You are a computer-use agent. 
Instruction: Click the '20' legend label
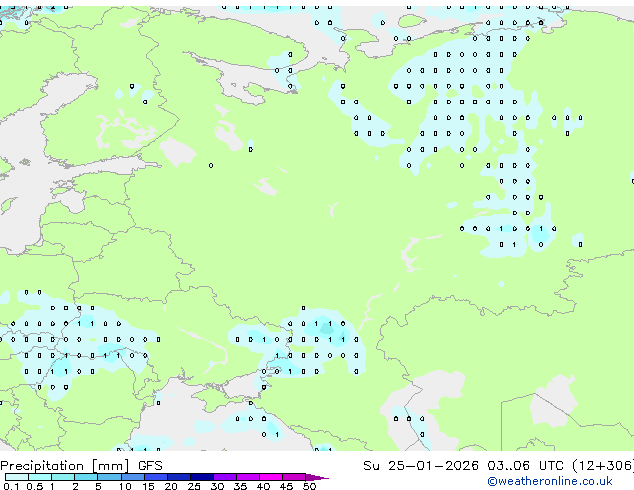pyautogui.click(x=171, y=486)
